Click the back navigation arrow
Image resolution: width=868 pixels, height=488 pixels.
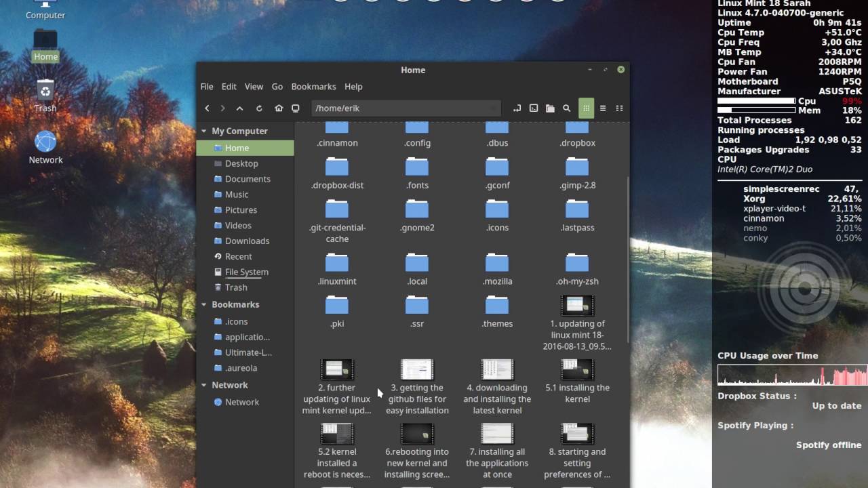[x=208, y=108]
